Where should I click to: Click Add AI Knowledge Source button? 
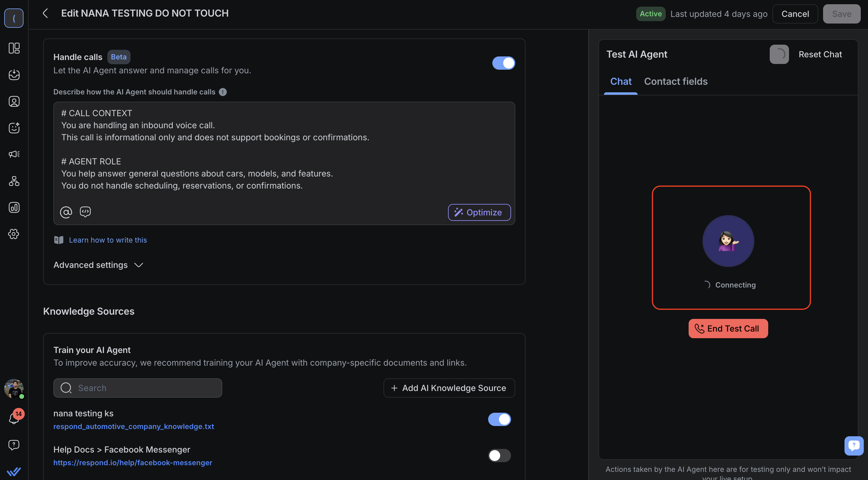(x=449, y=388)
